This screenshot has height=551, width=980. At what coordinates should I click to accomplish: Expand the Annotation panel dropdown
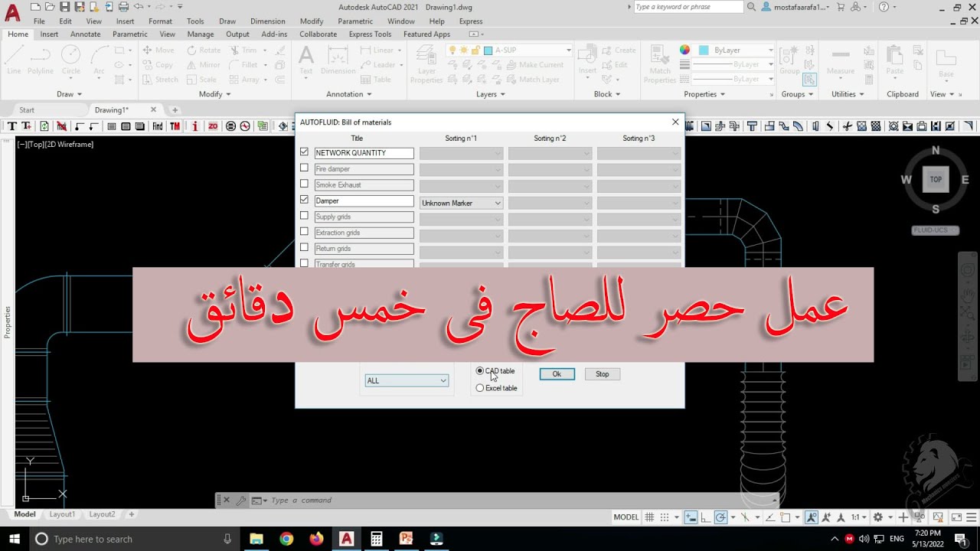coord(349,94)
